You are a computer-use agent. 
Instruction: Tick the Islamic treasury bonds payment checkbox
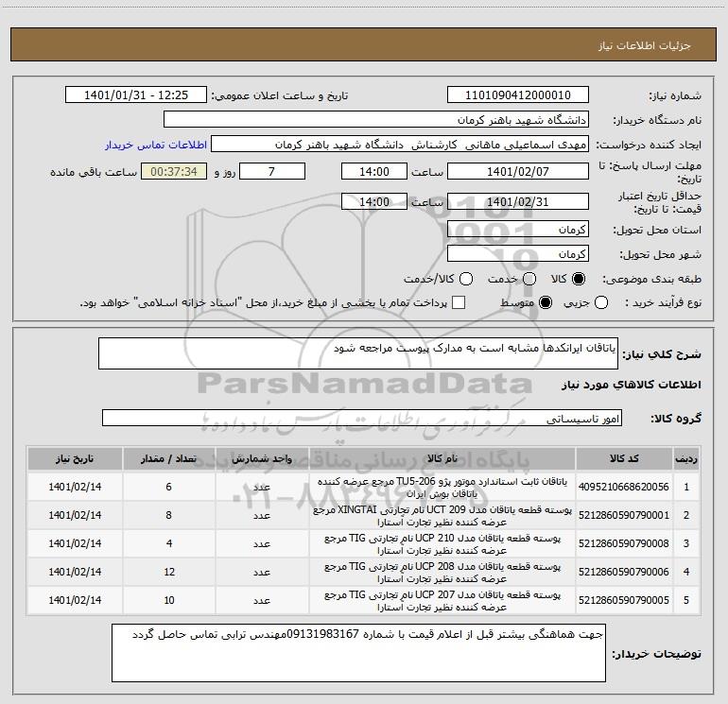point(459,303)
